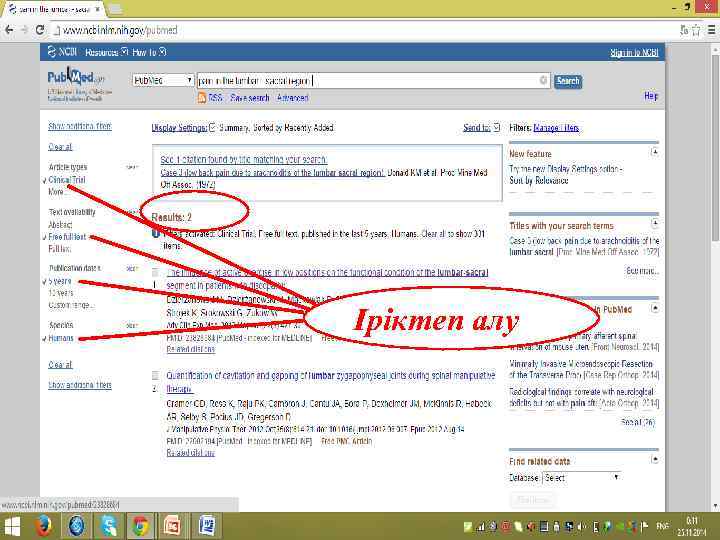Open the Database Select dropdown

pyautogui.click(x=581, y=478)
